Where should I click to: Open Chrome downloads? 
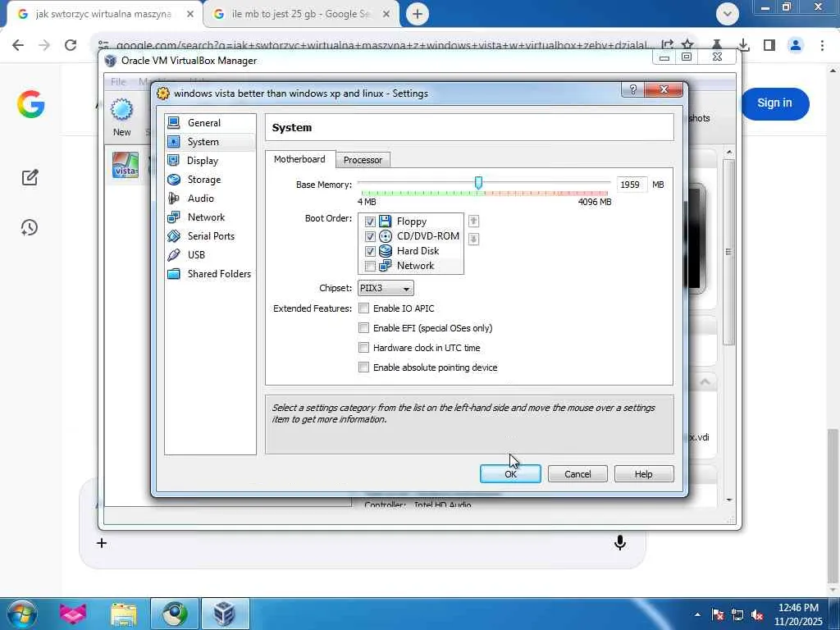click(743, 46)
